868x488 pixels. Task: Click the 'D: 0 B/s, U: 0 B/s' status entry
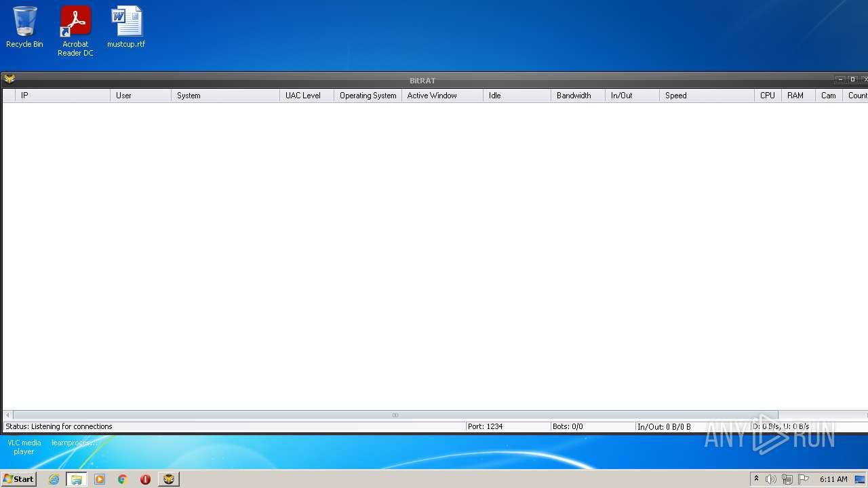[781, 426]
